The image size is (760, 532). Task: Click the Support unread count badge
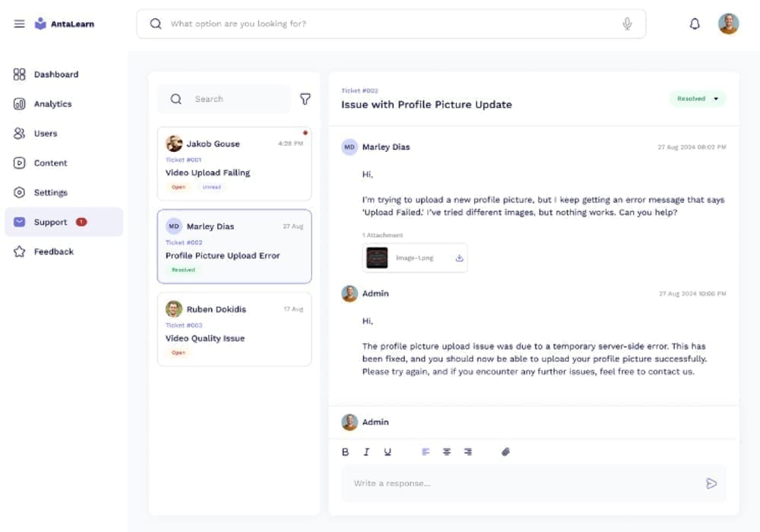pos(81,222)
